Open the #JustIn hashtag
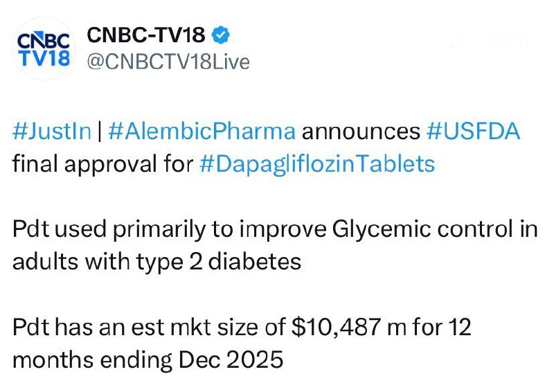The height and width of the screenshot is (392, 554). coord(52,132)
